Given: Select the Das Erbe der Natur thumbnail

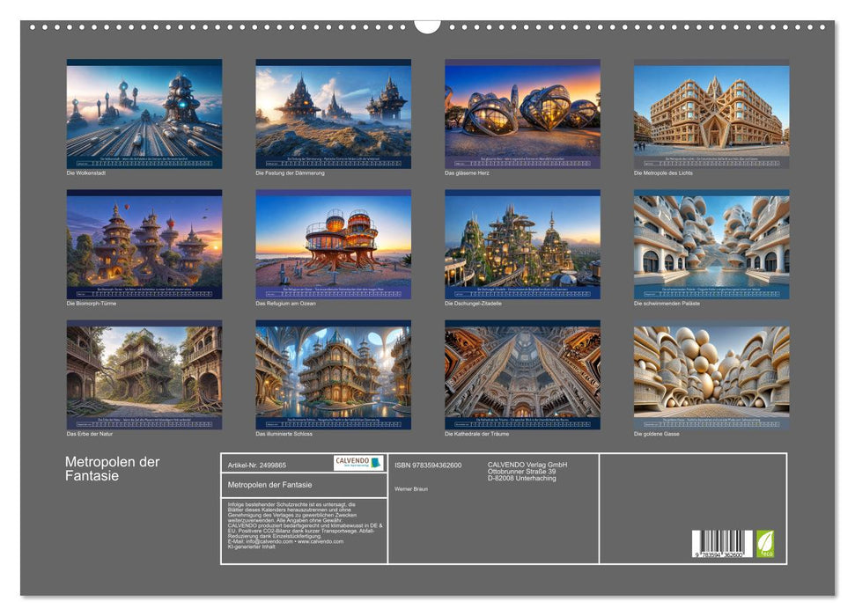Looking at the screenshot, I should pos(144,375).
